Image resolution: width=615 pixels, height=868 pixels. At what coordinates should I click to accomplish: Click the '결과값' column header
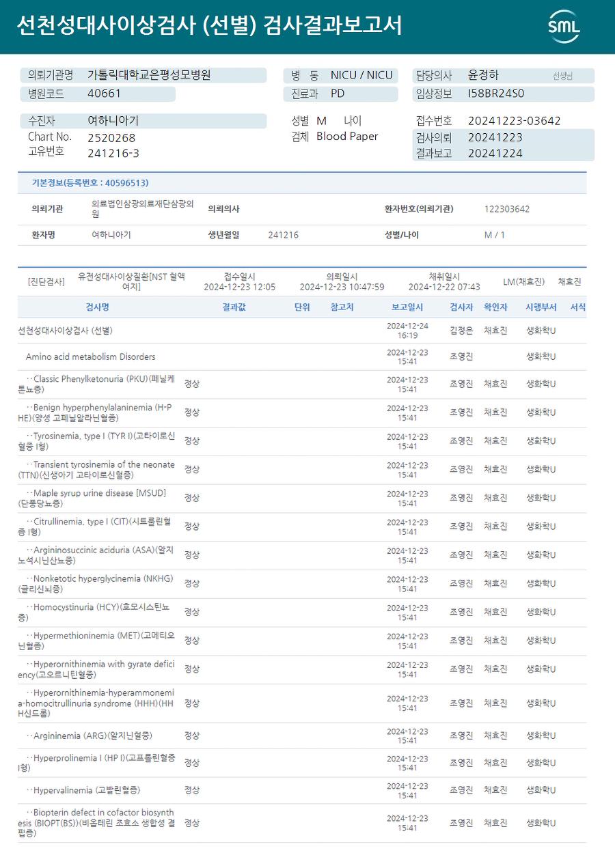pos(234,307)
